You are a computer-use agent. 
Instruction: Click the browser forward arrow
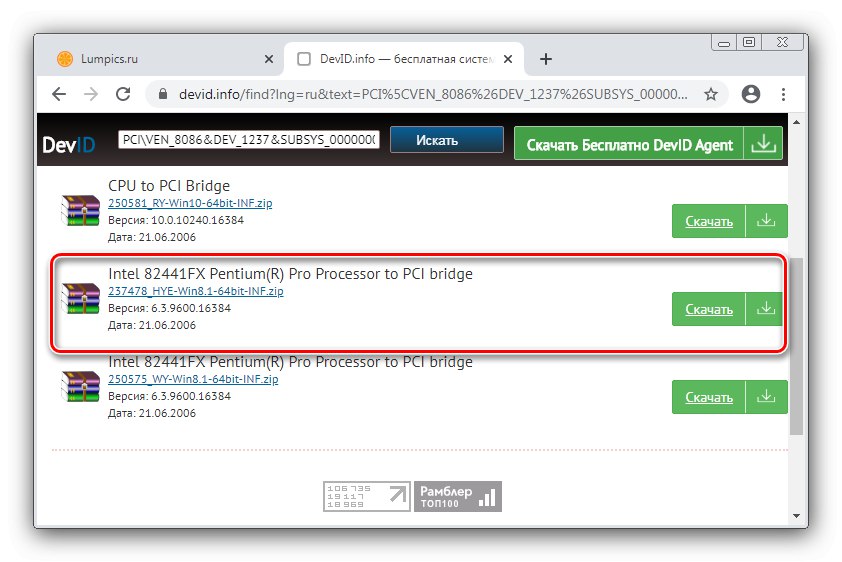[91, 94]
